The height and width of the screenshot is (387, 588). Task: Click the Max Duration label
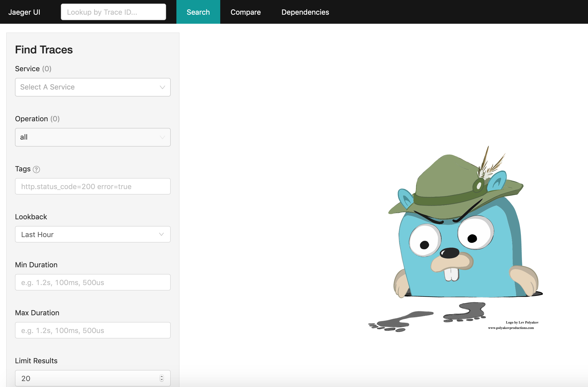click(37, 313)
